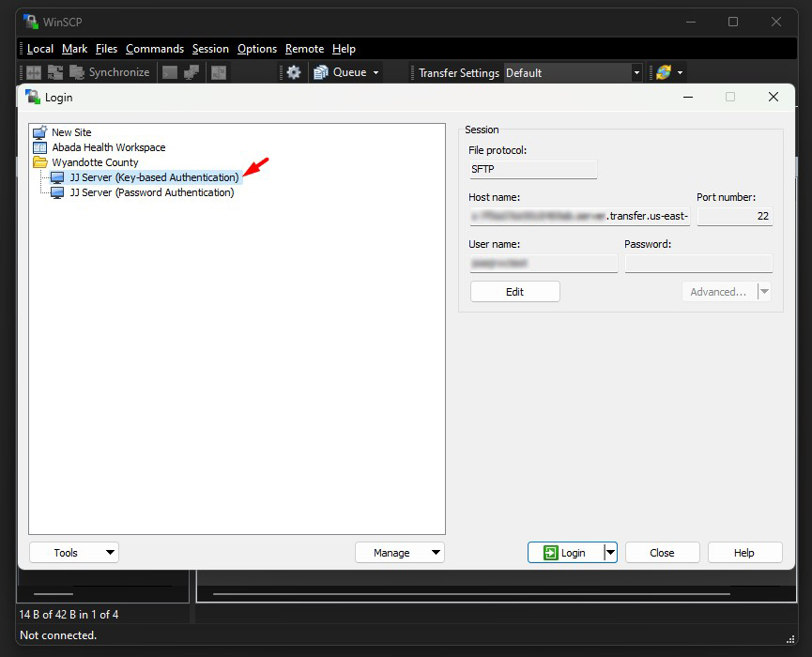Select JJ Server (Password Authentication) site

(152, 192)
